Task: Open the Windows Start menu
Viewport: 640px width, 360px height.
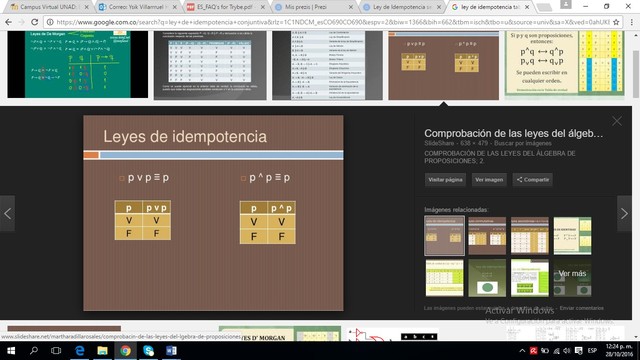Action: pos(11,351)
